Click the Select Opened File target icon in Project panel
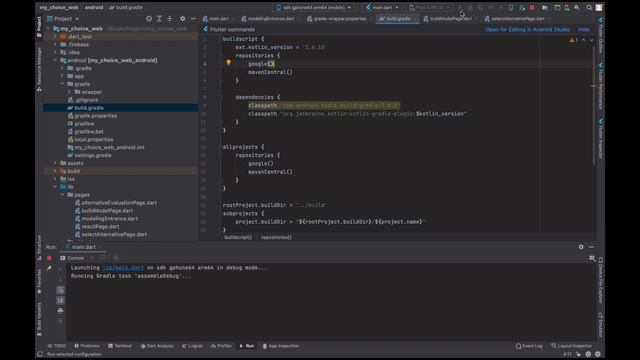640x360 pixels. 149,19
